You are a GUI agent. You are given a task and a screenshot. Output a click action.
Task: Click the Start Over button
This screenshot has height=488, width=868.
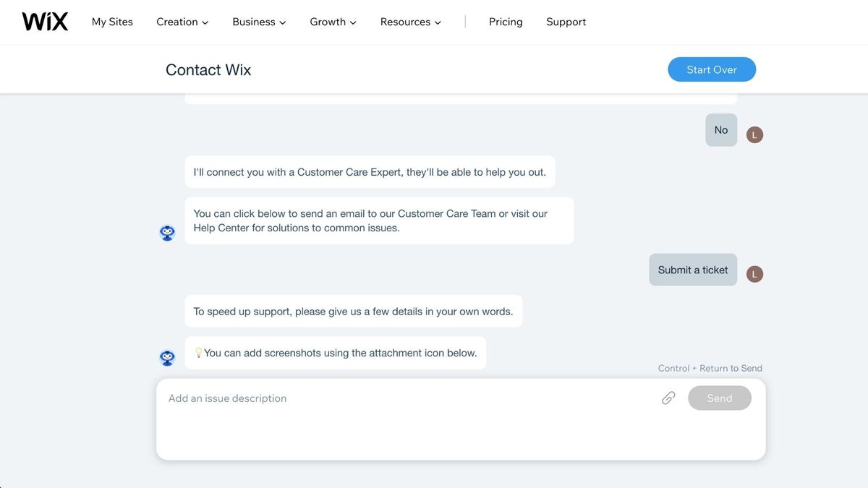(712, 69)
